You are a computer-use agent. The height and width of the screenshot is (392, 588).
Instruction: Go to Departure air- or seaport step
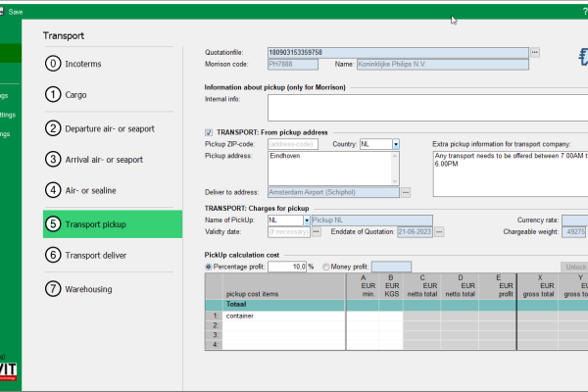point(100,128)
